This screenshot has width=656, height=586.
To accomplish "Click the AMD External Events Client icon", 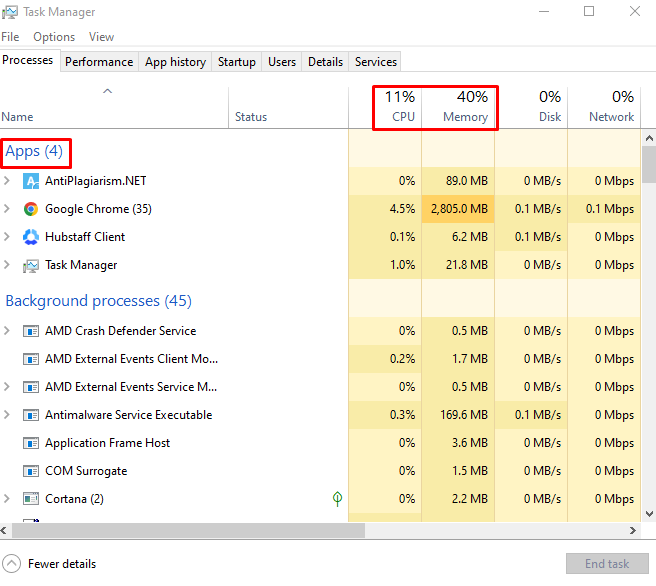I will point(31,359).
